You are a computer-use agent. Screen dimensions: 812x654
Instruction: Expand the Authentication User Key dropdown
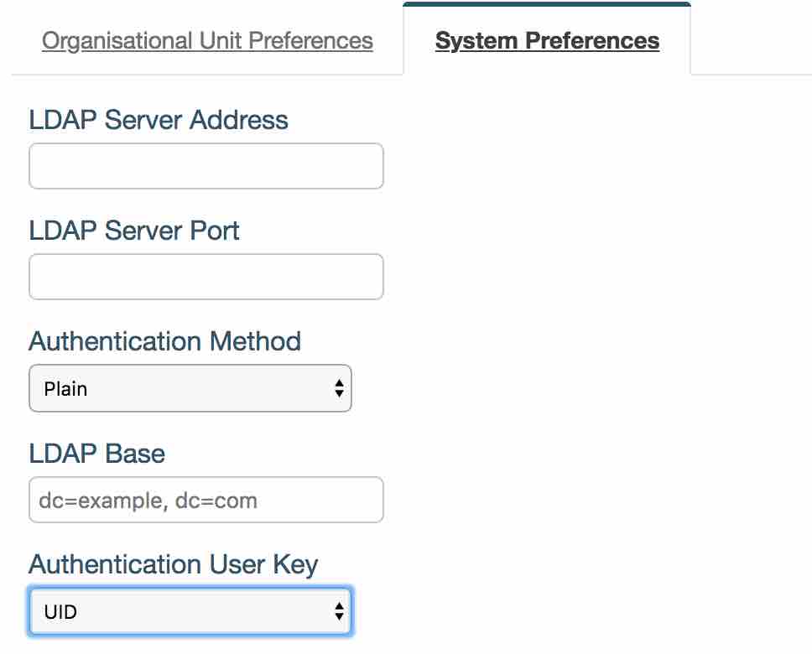(190, 611)
